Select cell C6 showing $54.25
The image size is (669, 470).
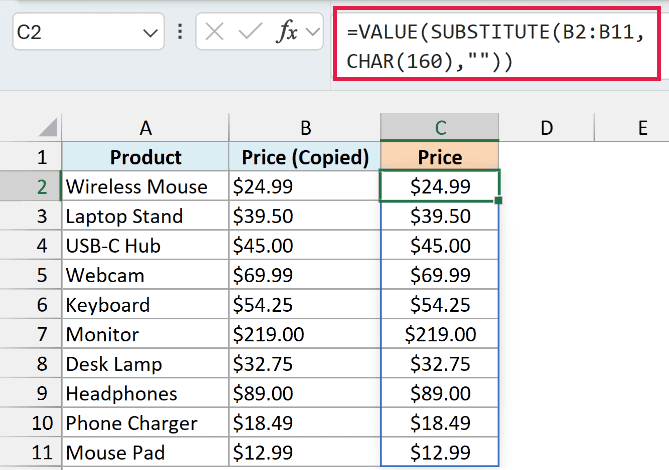pos(439,305)
